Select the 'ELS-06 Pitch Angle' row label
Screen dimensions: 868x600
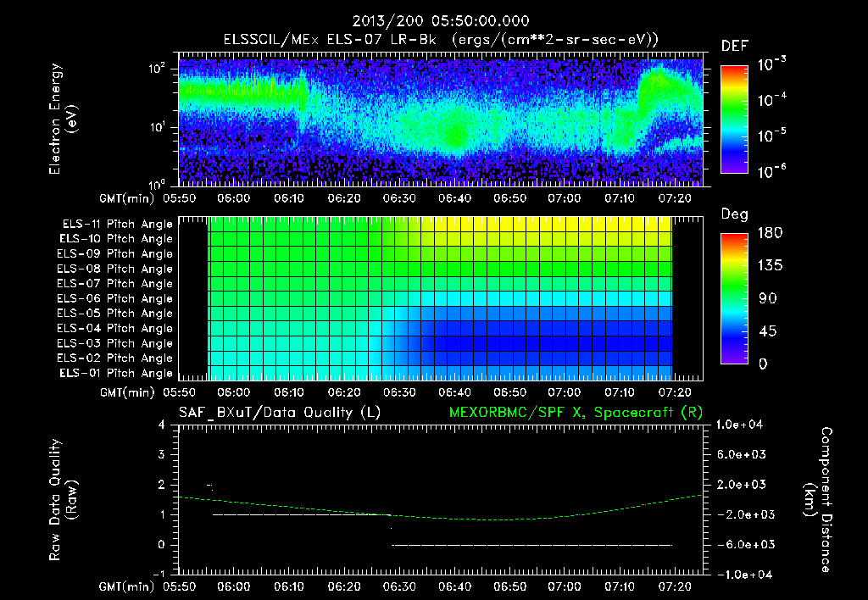(115, 298)
